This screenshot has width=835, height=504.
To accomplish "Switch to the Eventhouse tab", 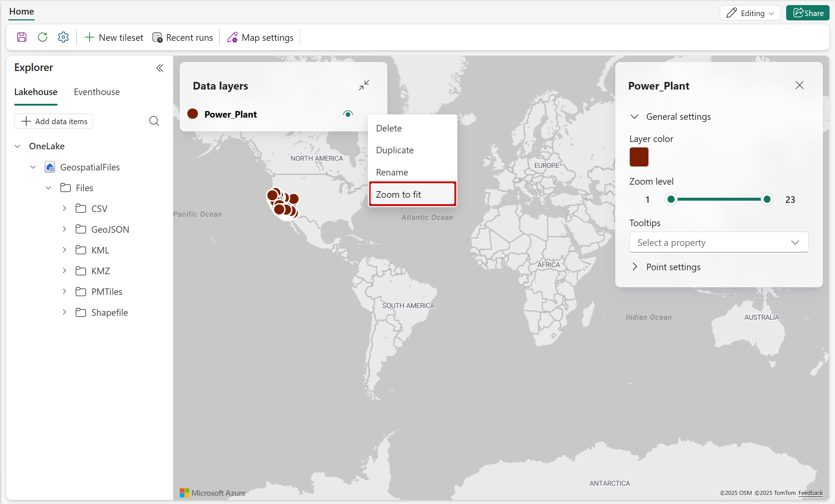I will pos(97,92).
